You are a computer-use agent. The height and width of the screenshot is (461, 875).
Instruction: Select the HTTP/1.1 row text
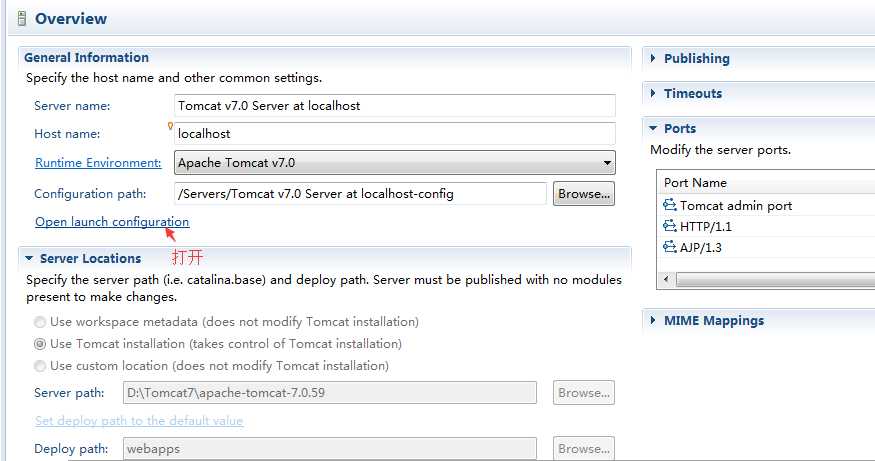click(705, 227)
